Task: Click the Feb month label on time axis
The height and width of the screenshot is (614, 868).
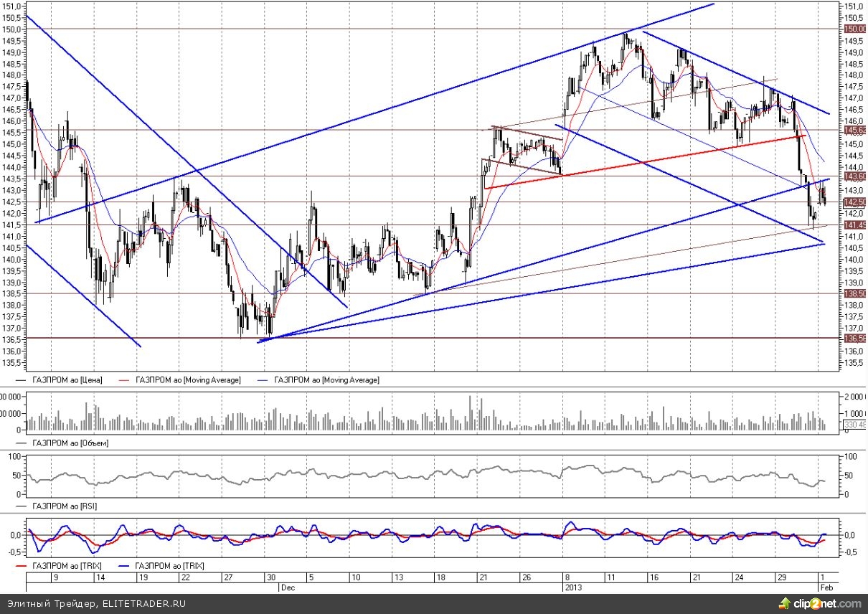Action: click(x=826, y=587)
